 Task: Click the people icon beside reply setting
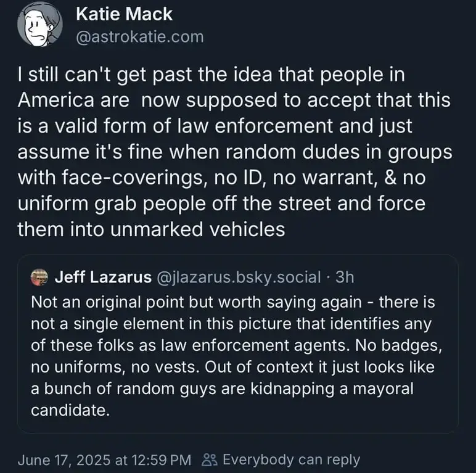pos(210,459)
